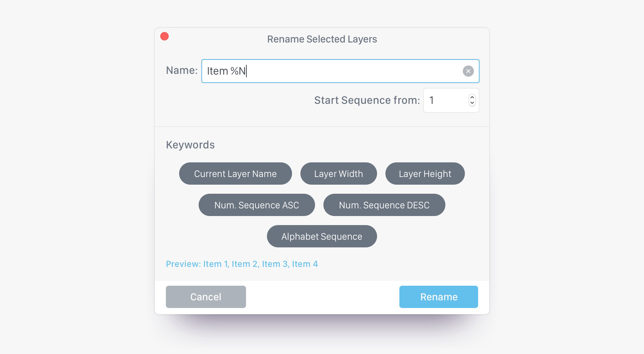Click the Name: label
644x354 pixels.
(182, 70)
